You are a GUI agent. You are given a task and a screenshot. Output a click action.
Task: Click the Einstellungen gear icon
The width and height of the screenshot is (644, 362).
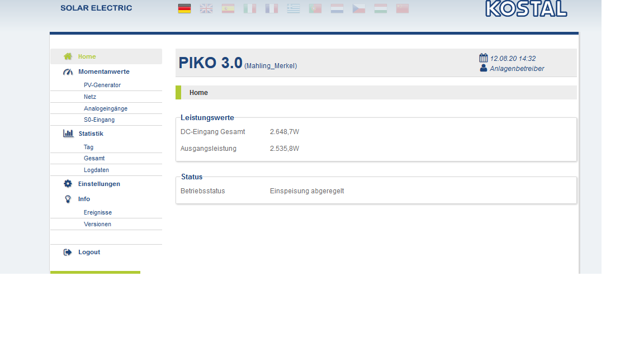click(x=68, y=184)
